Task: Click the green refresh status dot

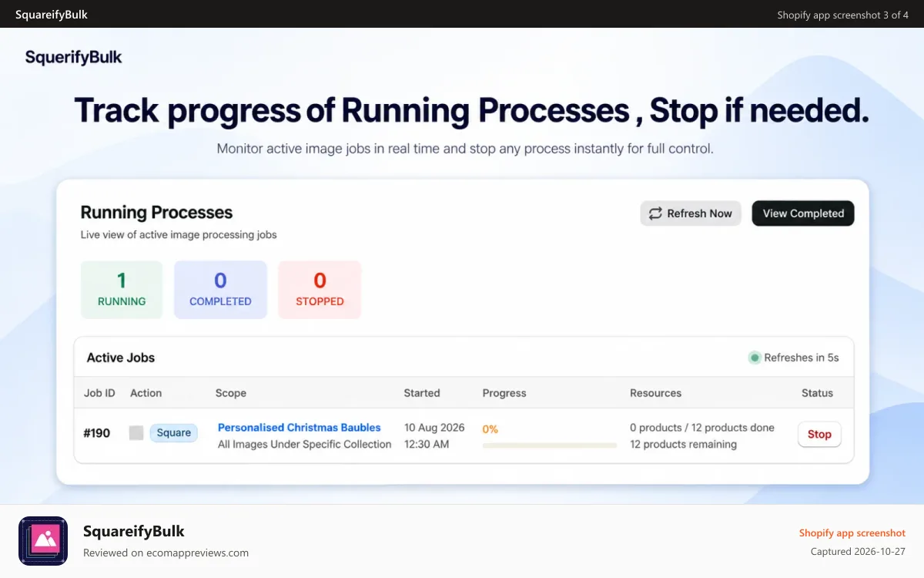Action: point(755,358)
